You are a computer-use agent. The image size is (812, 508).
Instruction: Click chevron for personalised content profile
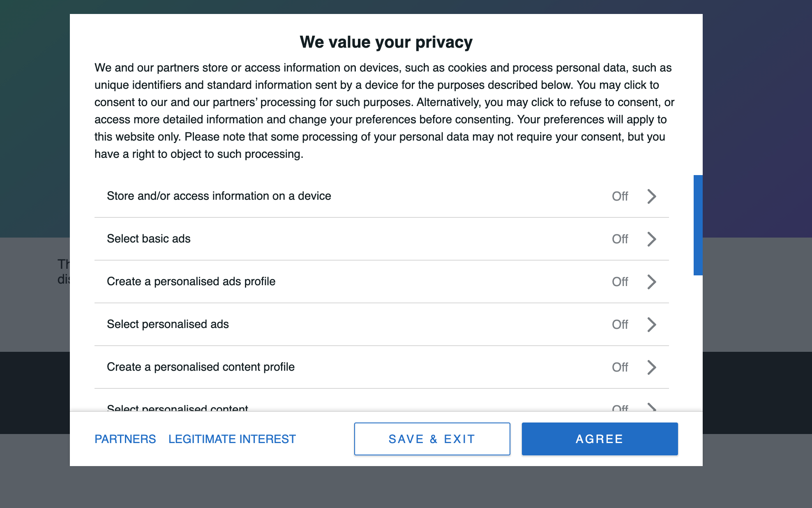click(651, 367)
